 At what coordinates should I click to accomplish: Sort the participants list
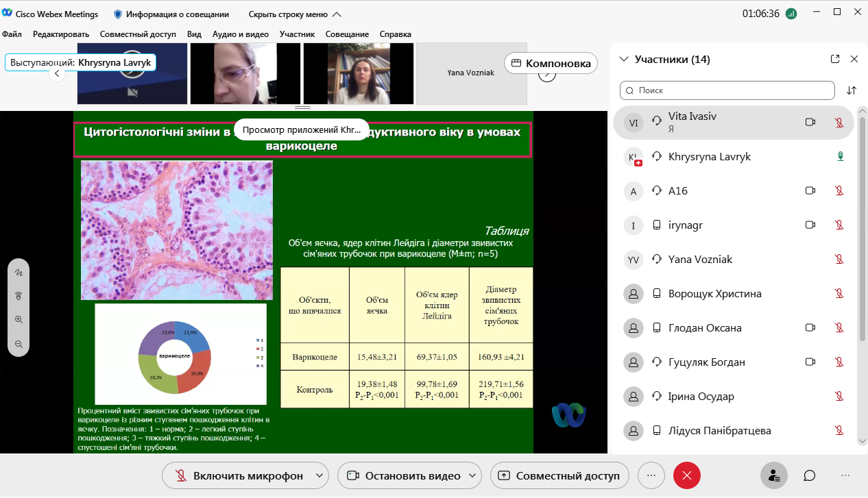click(x=852, y=90)
